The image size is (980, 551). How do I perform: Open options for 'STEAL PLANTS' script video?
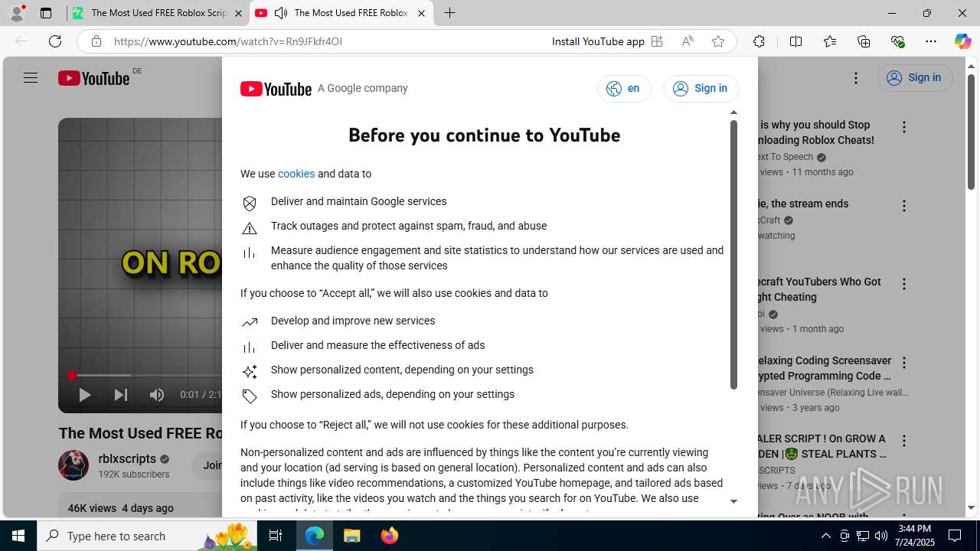904,441
